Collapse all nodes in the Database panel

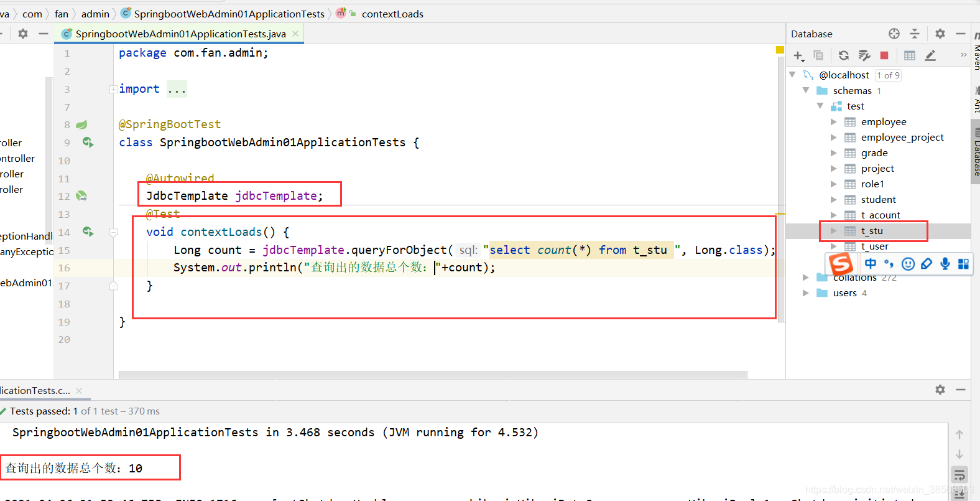(x=915, y=34)
